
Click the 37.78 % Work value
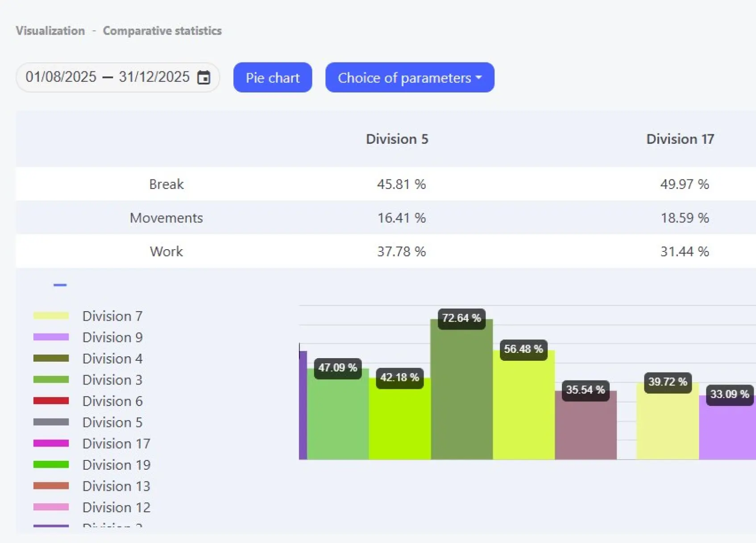(402, 251)
